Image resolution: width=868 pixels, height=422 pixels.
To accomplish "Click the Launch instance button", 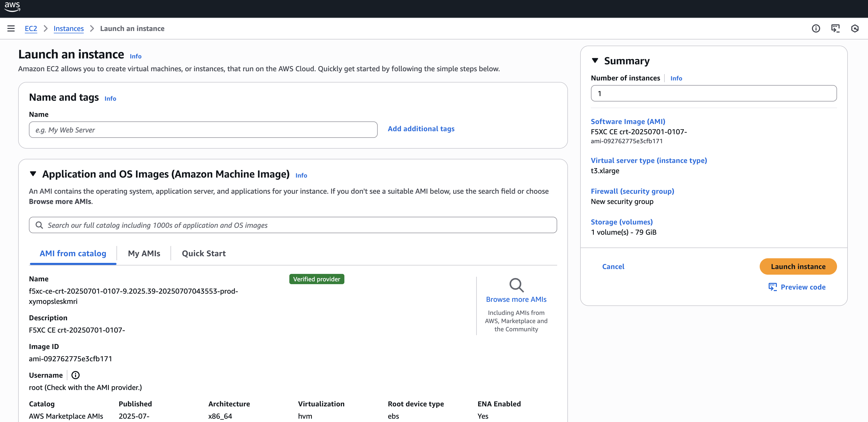I will pyautogui.click(x=798, y=266).
